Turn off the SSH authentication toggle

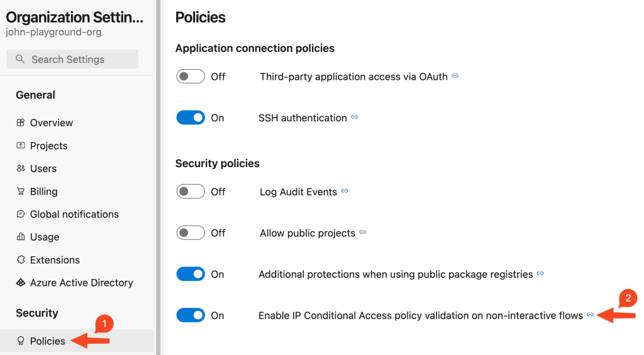[191, 118]
